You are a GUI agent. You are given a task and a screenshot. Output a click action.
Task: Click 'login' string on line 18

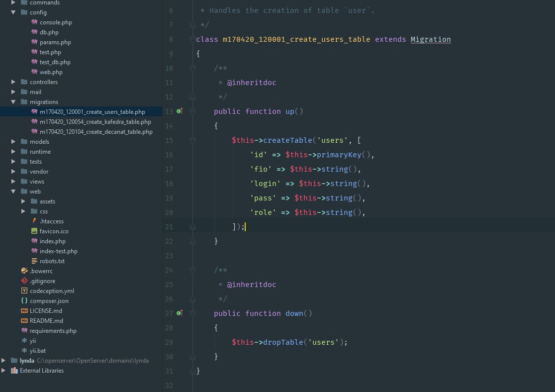265,184
